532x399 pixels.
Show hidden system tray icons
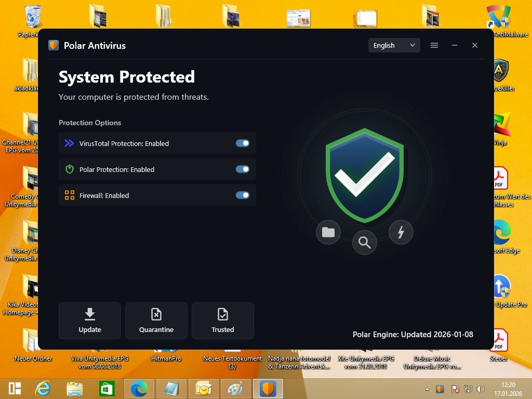tap(427, 389)
